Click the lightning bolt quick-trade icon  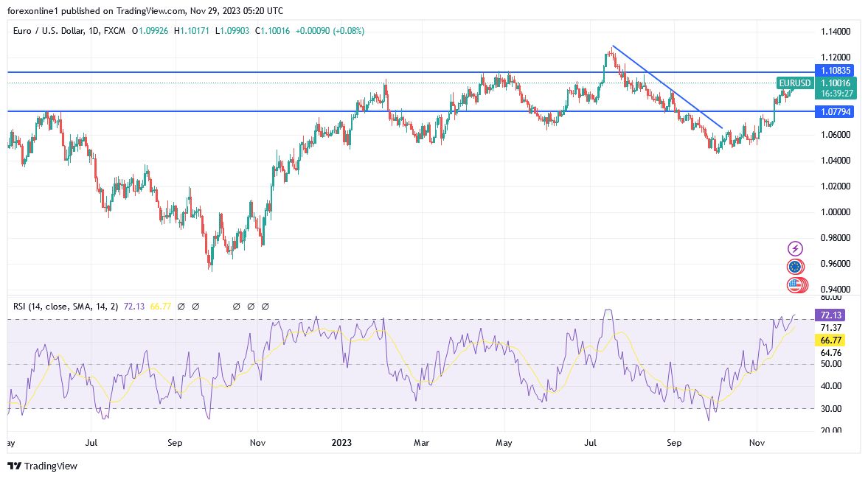click(795, 248)
